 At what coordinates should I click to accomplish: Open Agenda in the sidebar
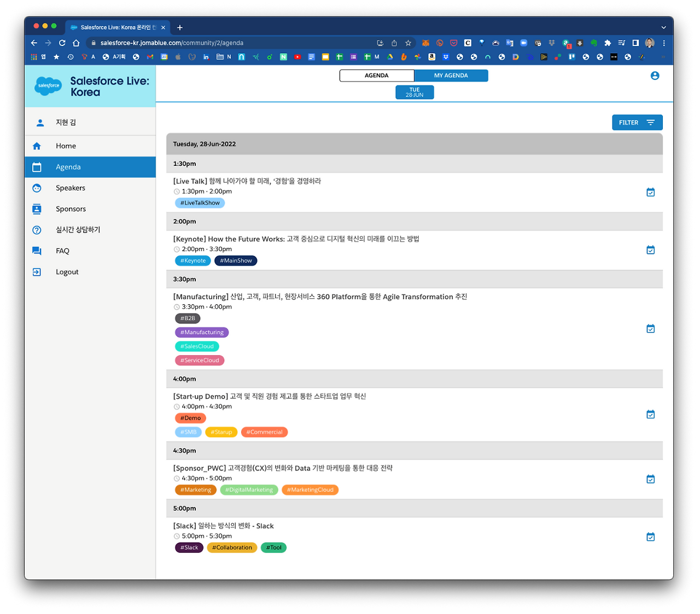click(90, 167)
